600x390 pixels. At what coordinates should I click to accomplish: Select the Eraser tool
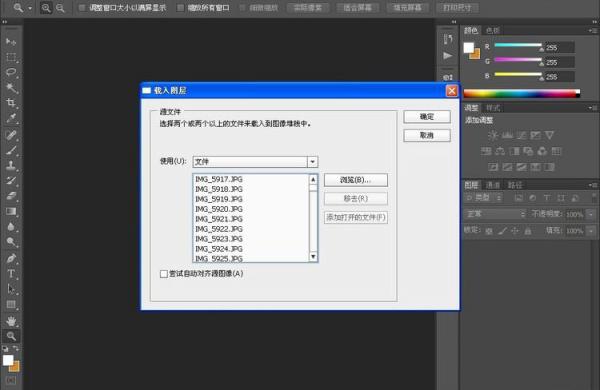click(11, 196)
